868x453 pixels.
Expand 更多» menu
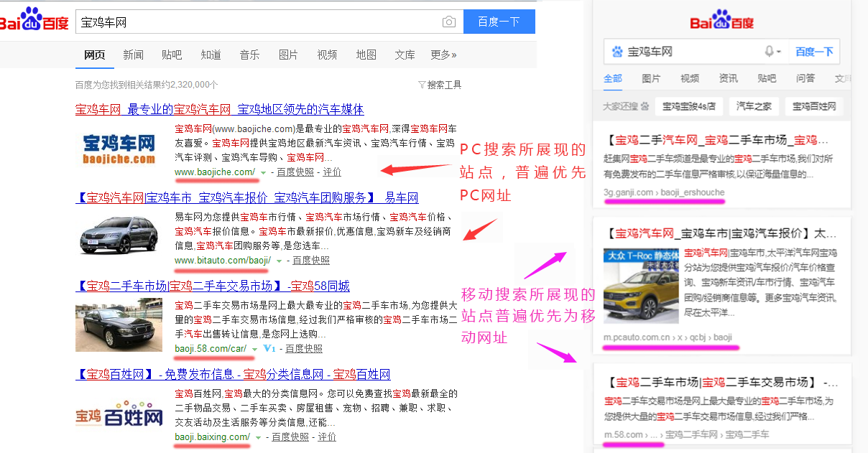443,55
